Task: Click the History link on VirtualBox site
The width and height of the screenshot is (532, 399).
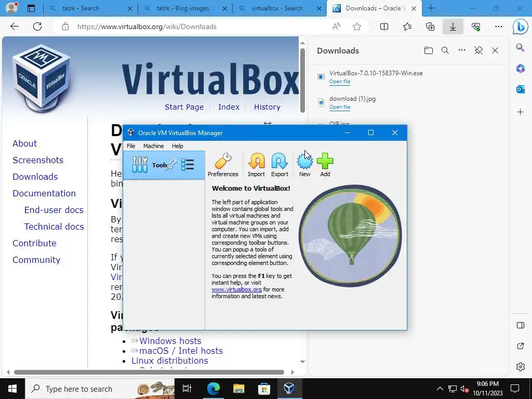Action: 267,107
